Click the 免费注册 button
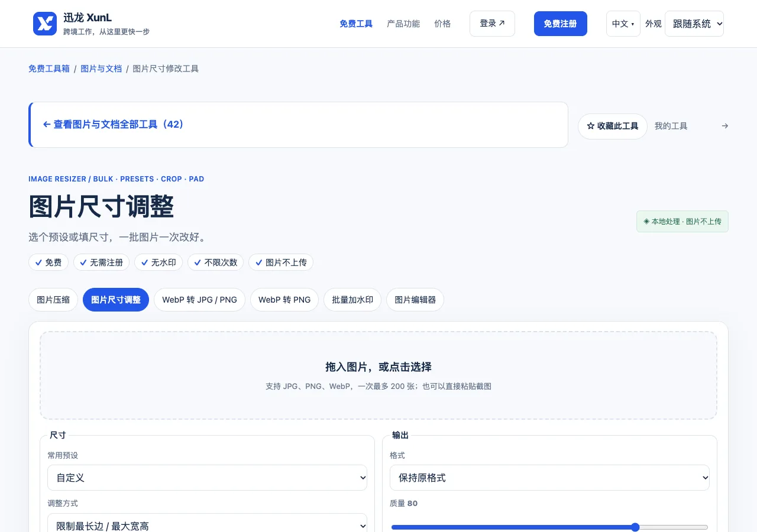The width and height of the screenshot is (757, 532). tap(561, 24)
